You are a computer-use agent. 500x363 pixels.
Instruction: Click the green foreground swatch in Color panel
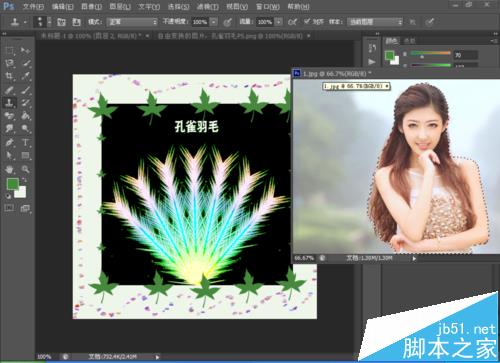tap(389, 55)
